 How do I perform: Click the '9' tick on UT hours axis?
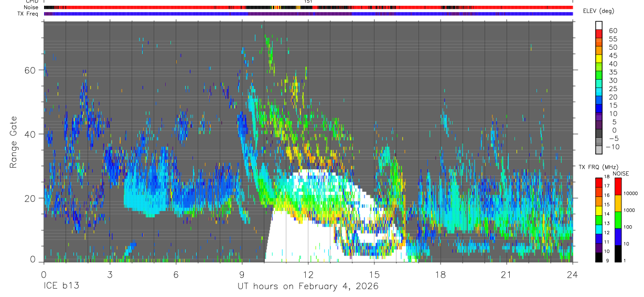click(242, 274)
